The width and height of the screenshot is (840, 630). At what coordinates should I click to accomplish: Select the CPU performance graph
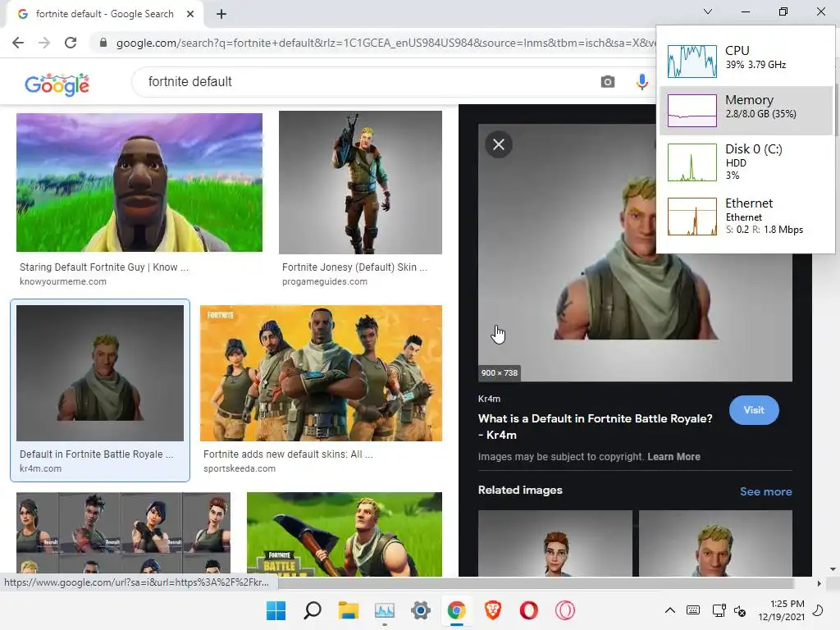click(x=692, y=61)
